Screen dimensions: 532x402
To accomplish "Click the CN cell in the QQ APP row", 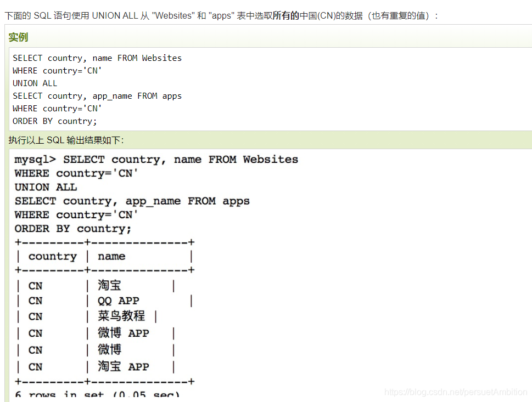I will [x=36, y=301].
